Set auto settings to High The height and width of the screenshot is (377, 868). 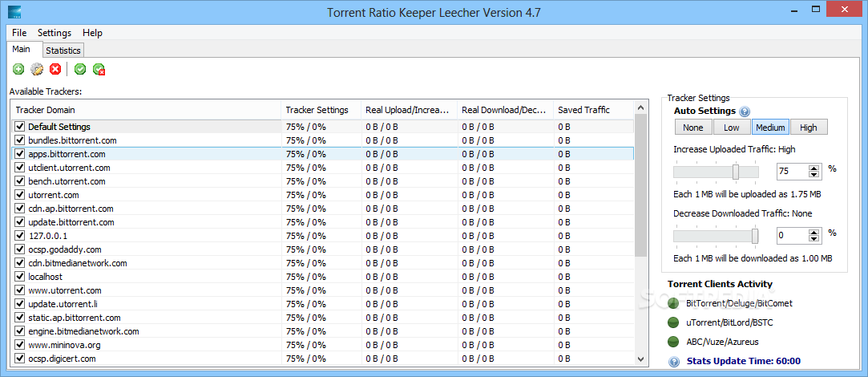(x=808, y=128)
